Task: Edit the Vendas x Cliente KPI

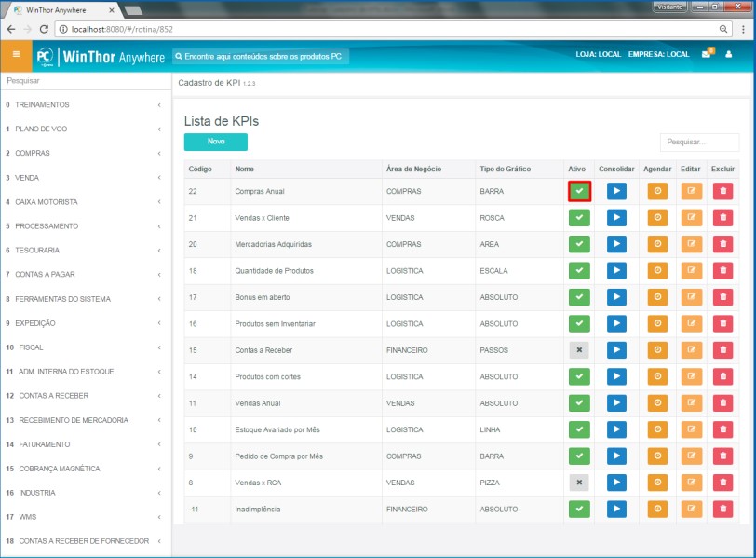Action: (692, 217)
